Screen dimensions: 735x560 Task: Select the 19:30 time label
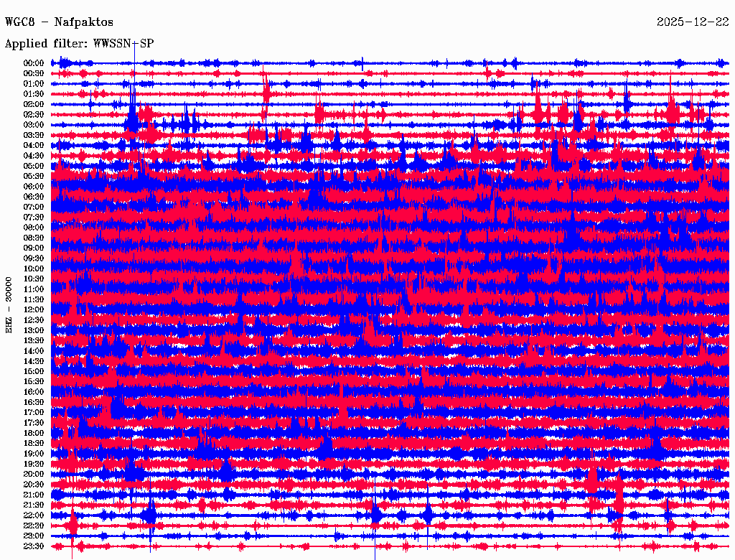pos(34,464)
